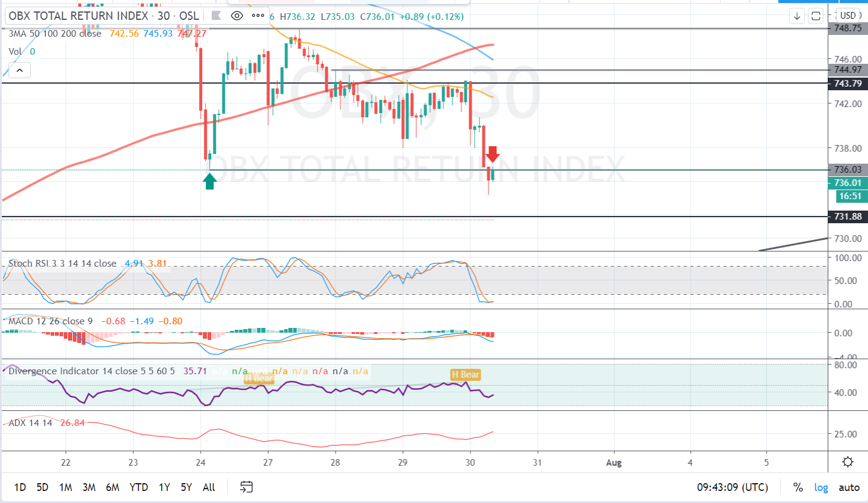
Task: Switch to the YTD range
Action: [138, 487]
